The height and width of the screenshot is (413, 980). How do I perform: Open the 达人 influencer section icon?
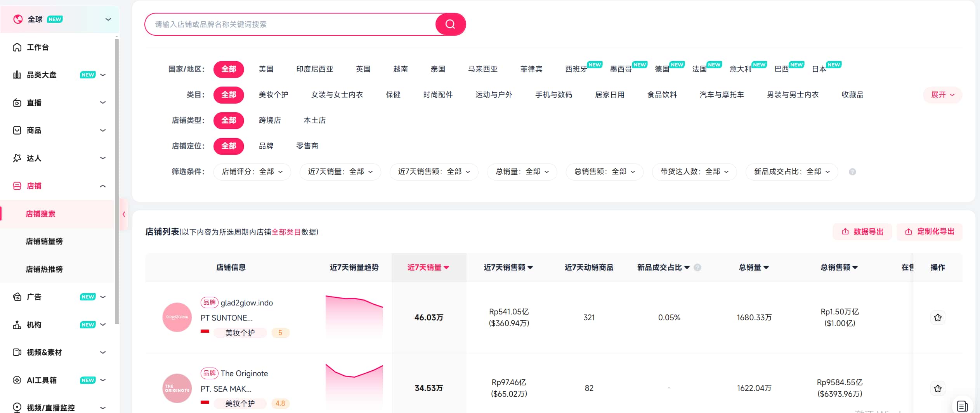coord(17,158)
